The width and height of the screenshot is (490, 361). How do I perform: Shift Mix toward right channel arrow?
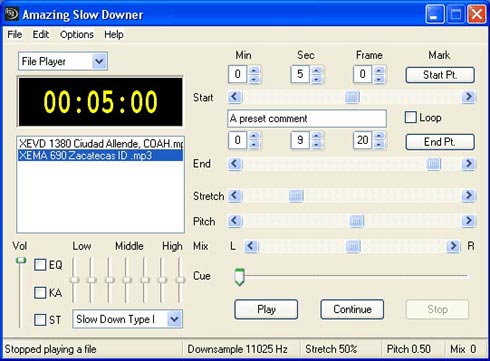point(453,246)
